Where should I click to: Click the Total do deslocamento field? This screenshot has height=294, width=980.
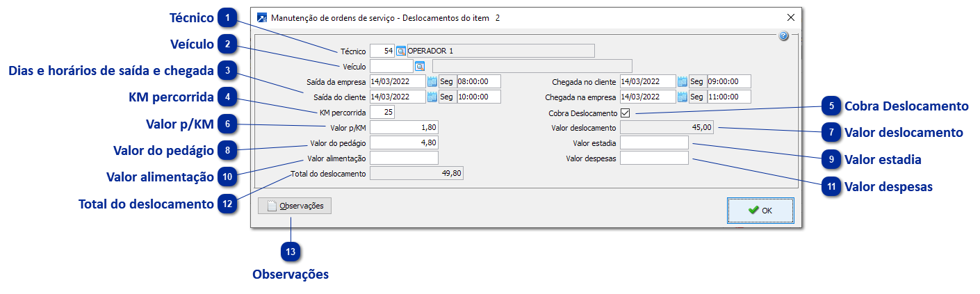click(x=416, y=173)
